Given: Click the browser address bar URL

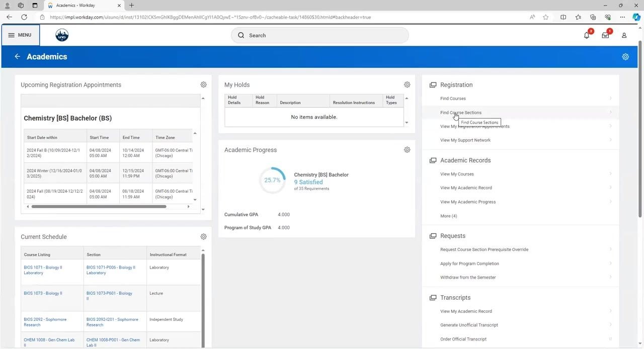Looking at the screenshot, I should (x=210, y=17).
